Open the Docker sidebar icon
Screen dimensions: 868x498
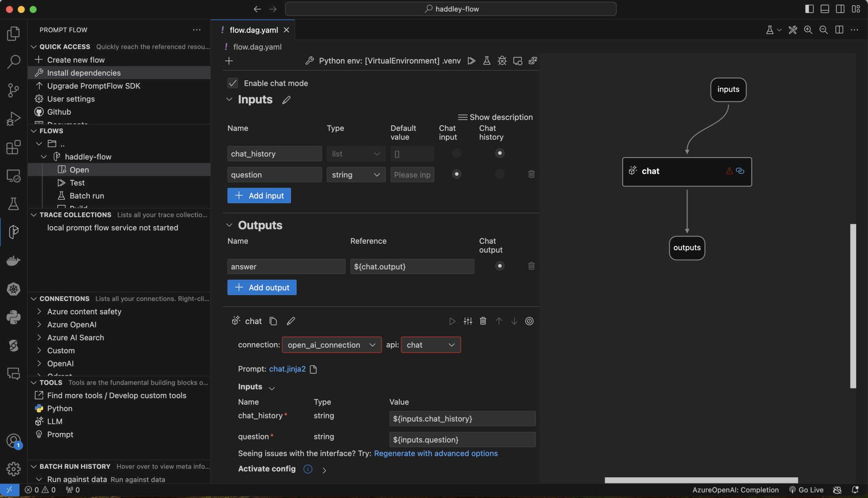tap(13, 260)
